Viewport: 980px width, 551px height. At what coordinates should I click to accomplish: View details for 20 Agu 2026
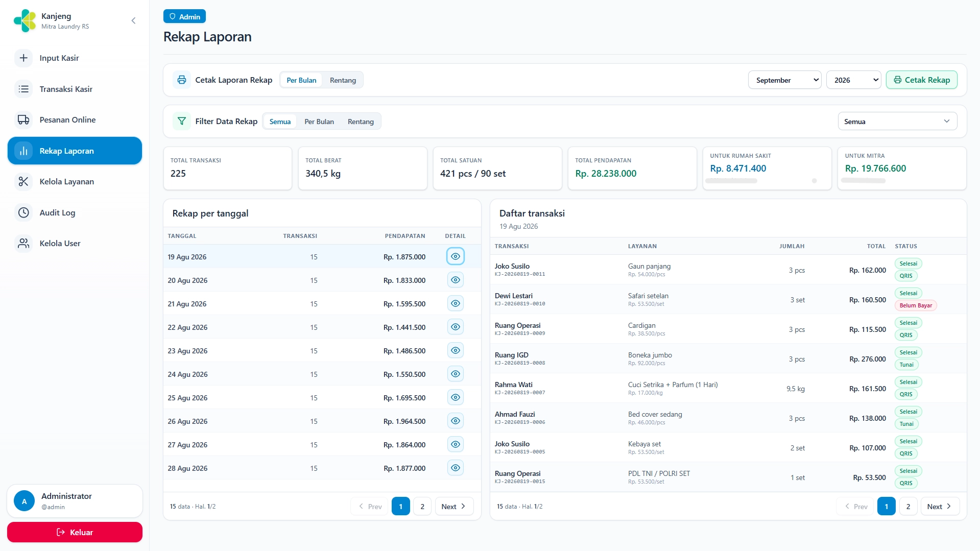(456, 280)
